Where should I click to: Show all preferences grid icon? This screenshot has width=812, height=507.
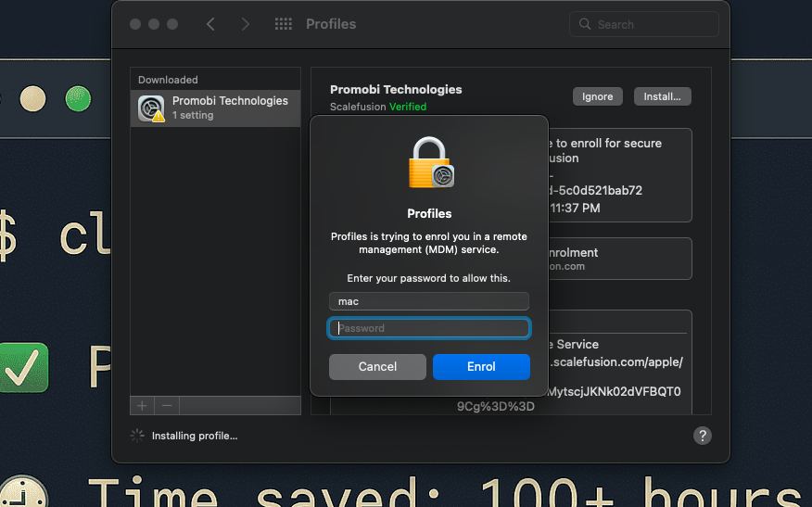tap(284, 24)
